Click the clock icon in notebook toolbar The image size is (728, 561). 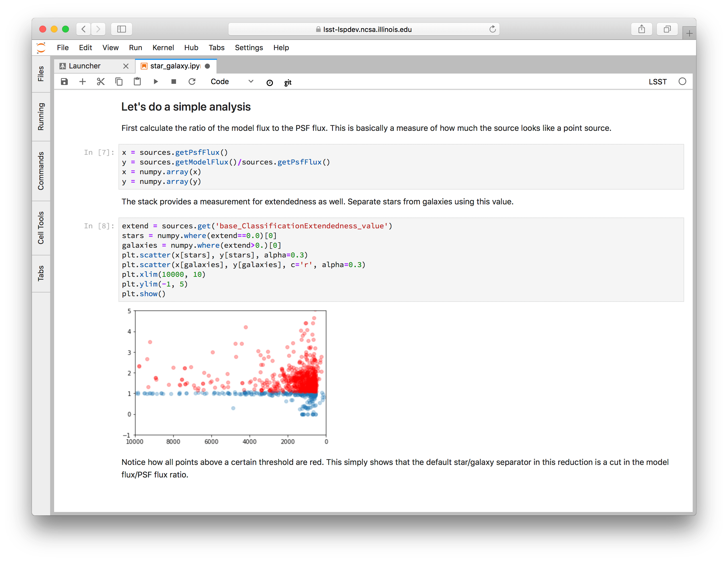(270, 83)
